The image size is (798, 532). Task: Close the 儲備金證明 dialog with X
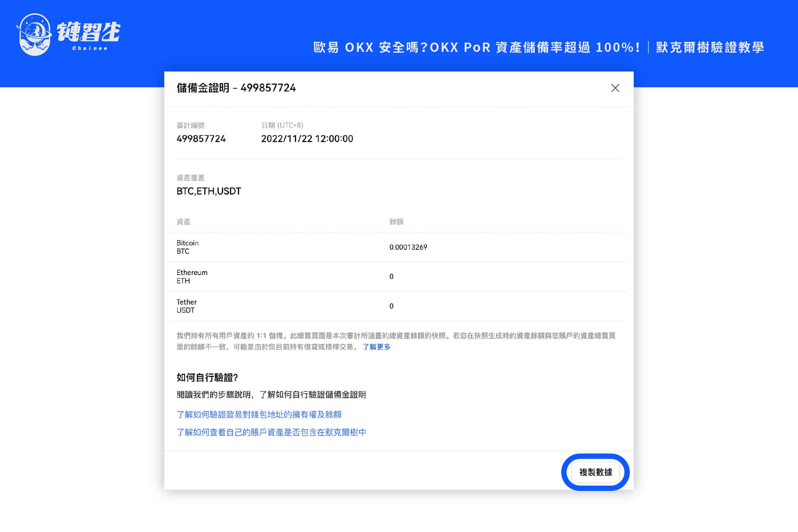pyautogui.click(x=615, y=88)
